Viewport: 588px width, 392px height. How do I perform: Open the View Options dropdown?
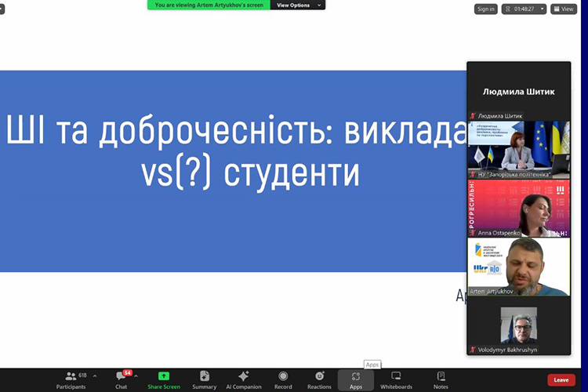click(297, 5)
